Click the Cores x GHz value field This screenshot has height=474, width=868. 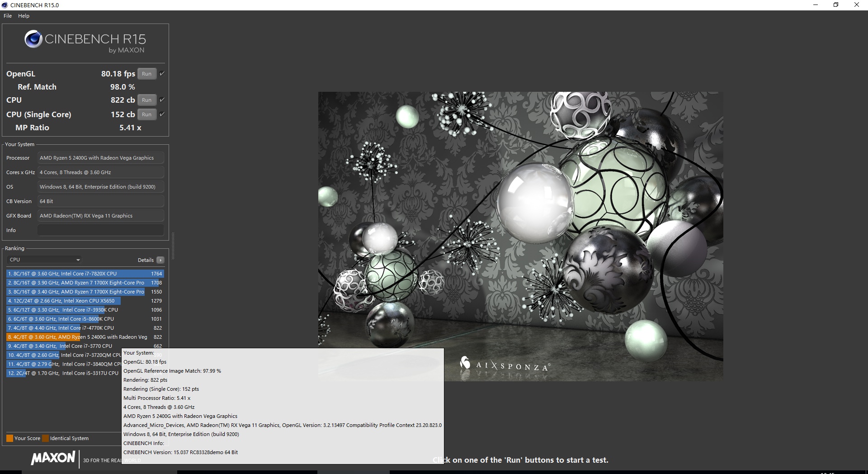100,172
